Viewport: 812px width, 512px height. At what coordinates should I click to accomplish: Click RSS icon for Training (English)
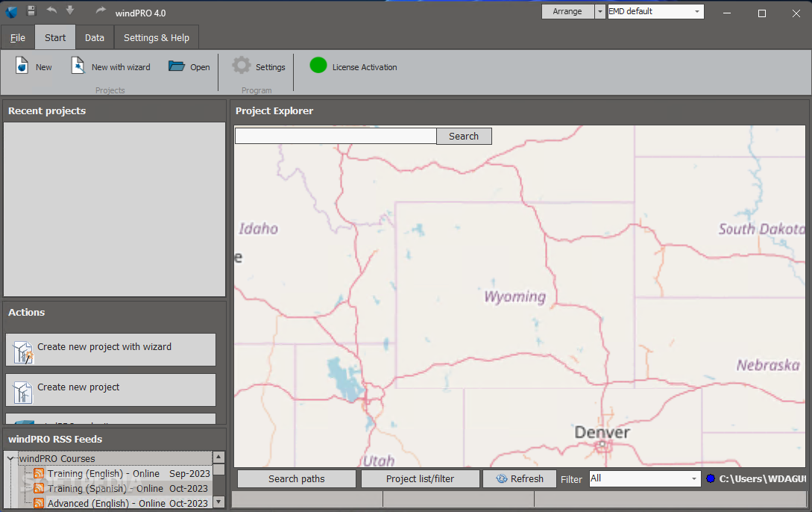(39, 473)
